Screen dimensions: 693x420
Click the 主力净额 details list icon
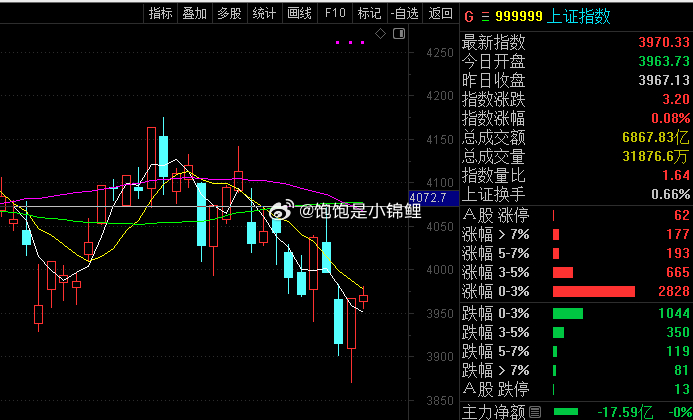point(535,411)
